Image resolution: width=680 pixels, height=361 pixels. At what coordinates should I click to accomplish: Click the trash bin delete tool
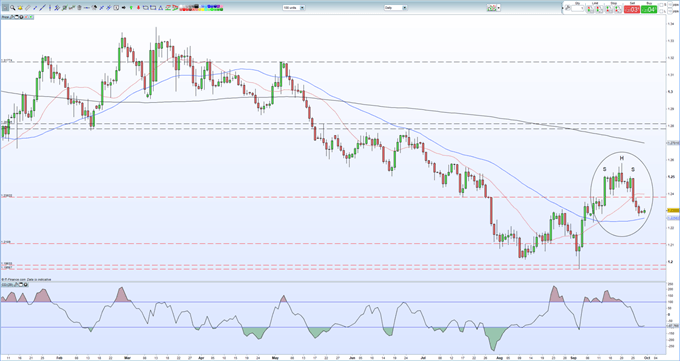(x=79, y=7)
